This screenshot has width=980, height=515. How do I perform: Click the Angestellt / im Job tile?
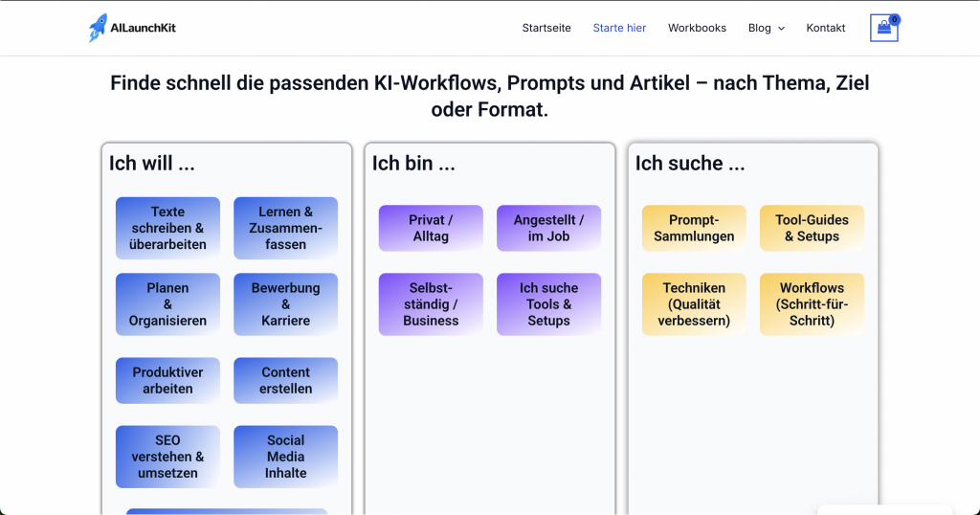pyautogui.click(x=548, y=228)
